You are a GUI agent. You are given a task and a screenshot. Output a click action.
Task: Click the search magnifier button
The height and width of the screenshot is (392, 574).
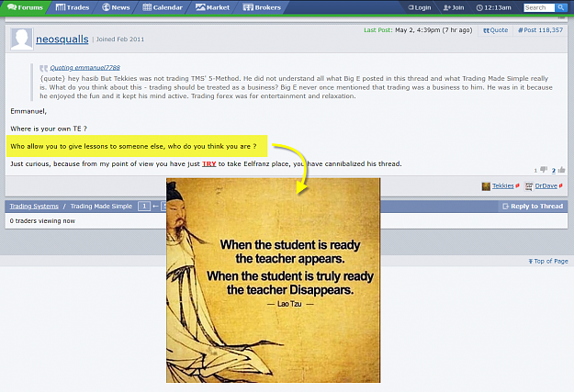[560, 7]
